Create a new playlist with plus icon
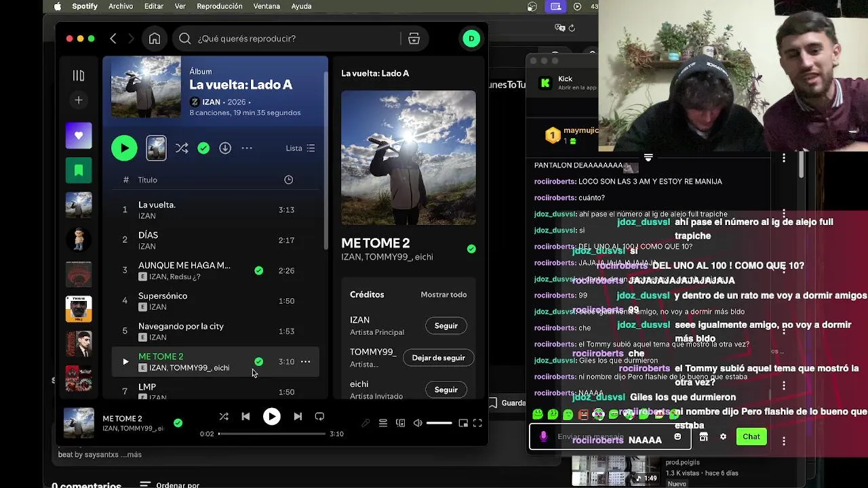Viewport: 868px width, 488px height. (79, 100)
